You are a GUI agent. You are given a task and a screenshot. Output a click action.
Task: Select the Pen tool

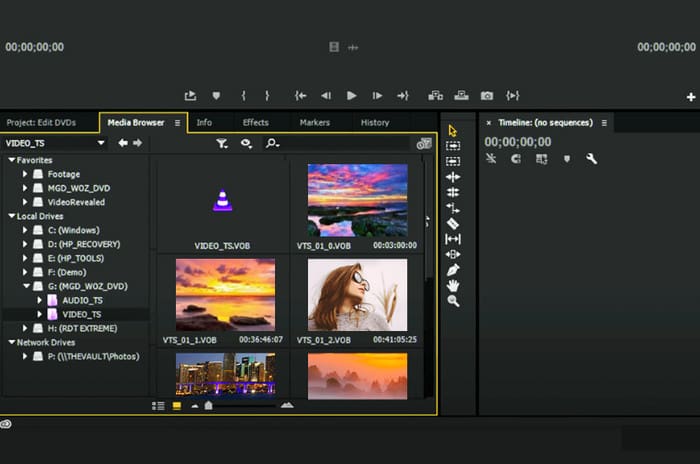click(x=453, y=270)
